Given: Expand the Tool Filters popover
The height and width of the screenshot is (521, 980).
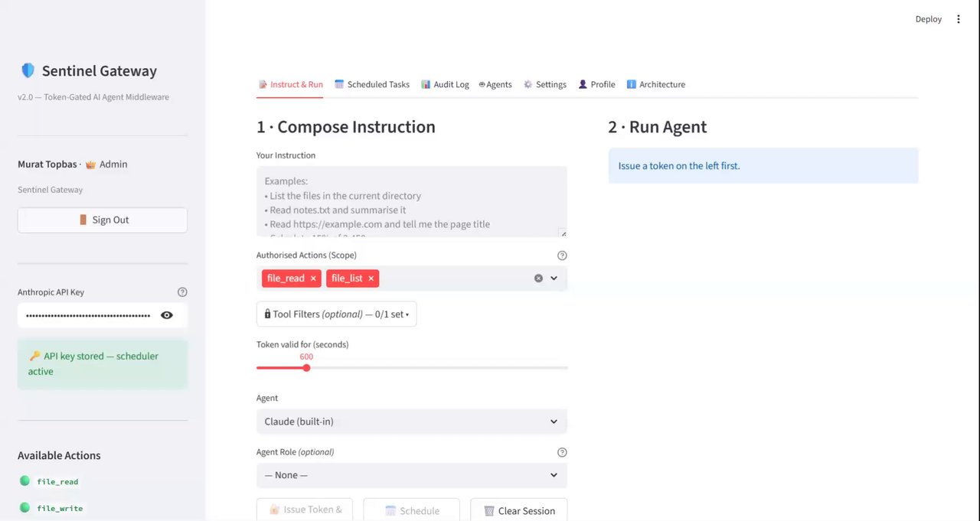Looking at the screenshot, I should click(336, 314).
